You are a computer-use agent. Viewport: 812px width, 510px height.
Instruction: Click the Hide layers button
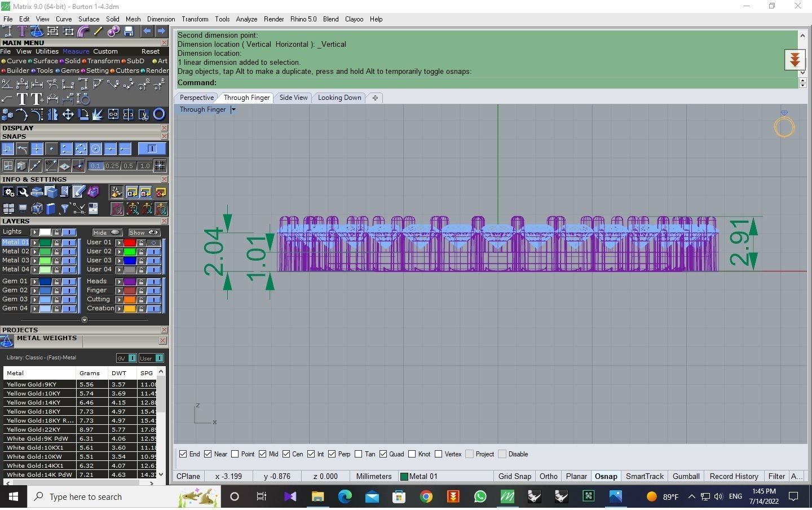coord(107,232)
